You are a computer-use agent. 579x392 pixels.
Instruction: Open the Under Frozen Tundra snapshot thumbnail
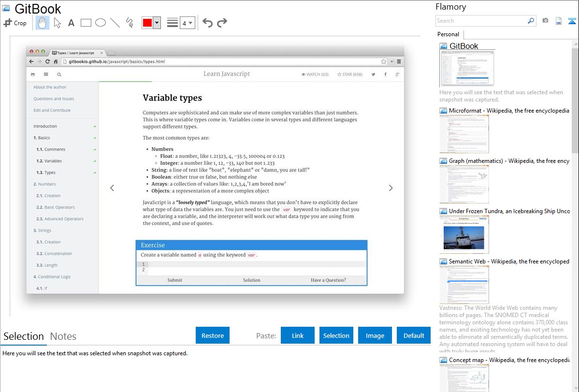pos(464,234)
